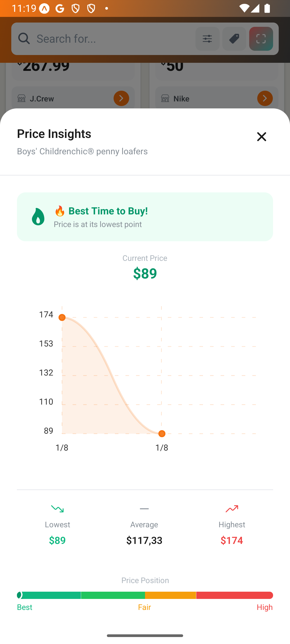290x644 pixels.
Task: Tap the green droplet icon
Action: (x=38, y=217)
